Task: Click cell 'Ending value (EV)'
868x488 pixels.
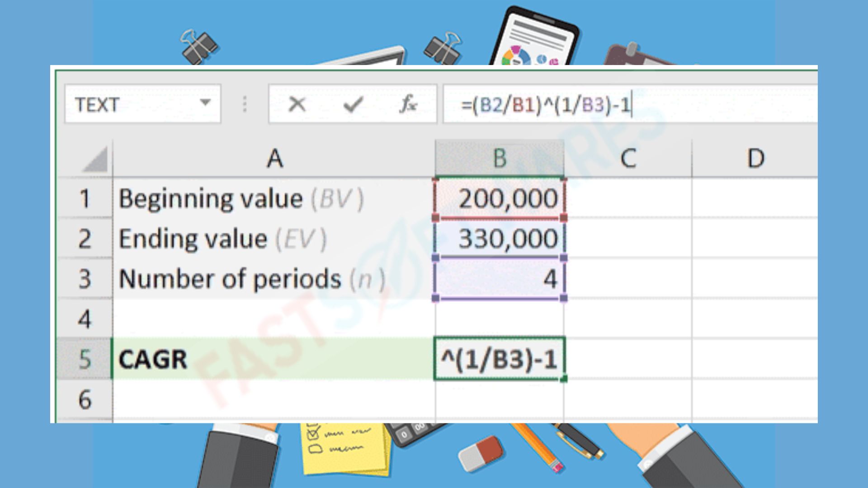Action: pos(274,238)
